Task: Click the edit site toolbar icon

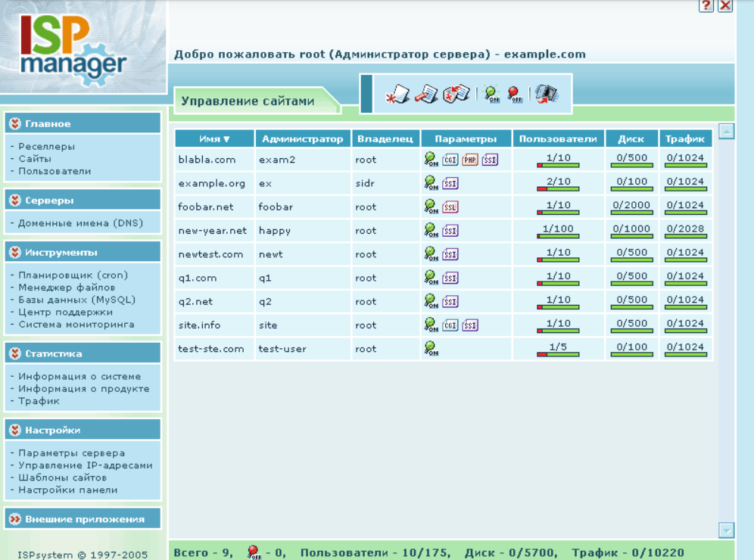Action: pos(426,94)
